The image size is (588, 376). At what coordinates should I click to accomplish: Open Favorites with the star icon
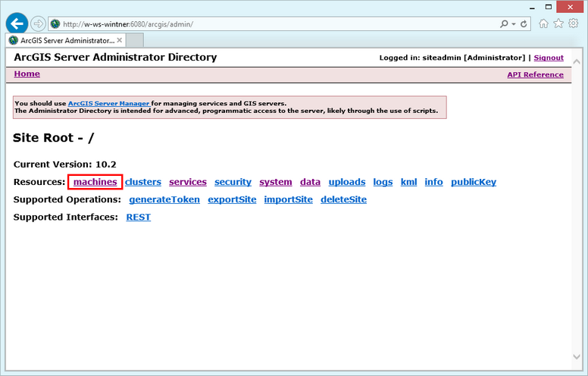(x=558, y=23)
